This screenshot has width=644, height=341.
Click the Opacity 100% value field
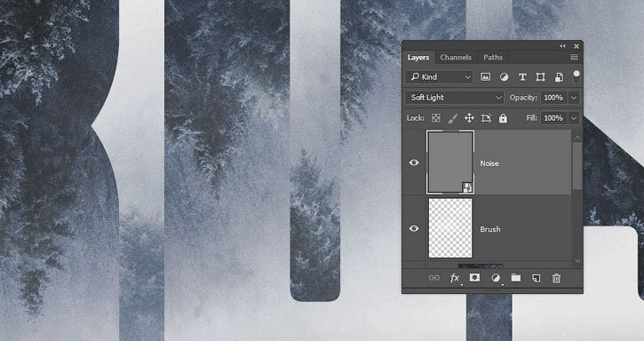(x=554, y=98)
